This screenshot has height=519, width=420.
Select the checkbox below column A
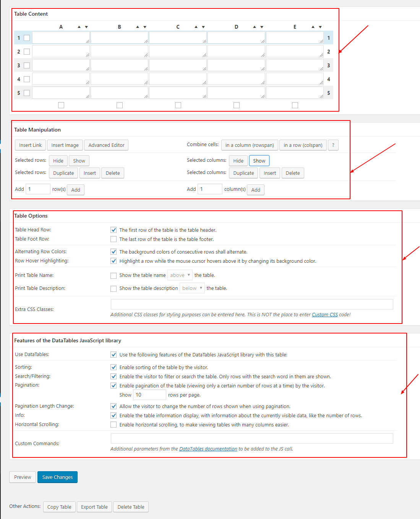(x=61, y=105)
